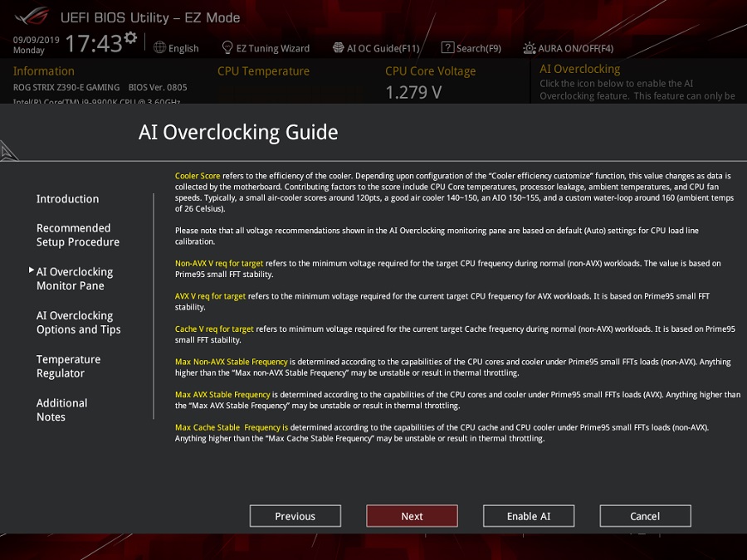
Task: Click the 17:43 clock display
Action: coord(94,44)
